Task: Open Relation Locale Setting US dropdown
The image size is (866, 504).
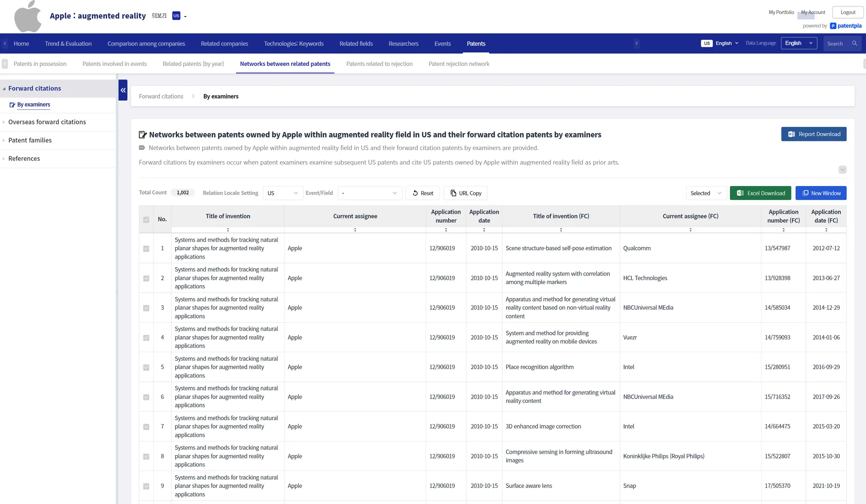Action: point(282,193)
